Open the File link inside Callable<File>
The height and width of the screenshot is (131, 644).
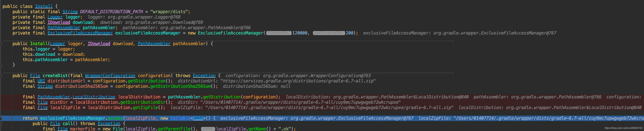click(x=198, y=118)
